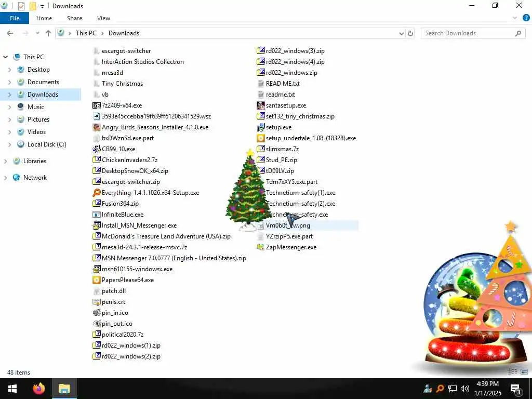
Task: Click the volume speaker tray icon
Action: 464,389
